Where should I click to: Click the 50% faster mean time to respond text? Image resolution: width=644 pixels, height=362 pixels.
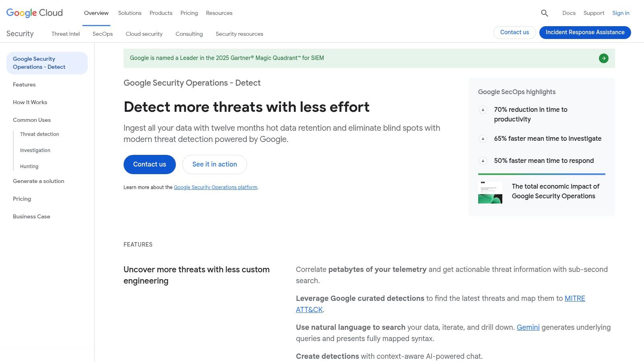(544, 161)
